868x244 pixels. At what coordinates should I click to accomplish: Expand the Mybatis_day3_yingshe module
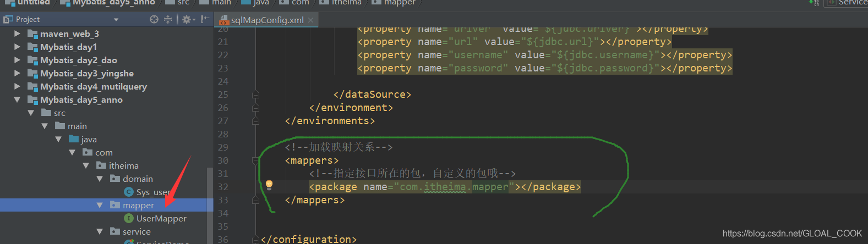point(17,73)
